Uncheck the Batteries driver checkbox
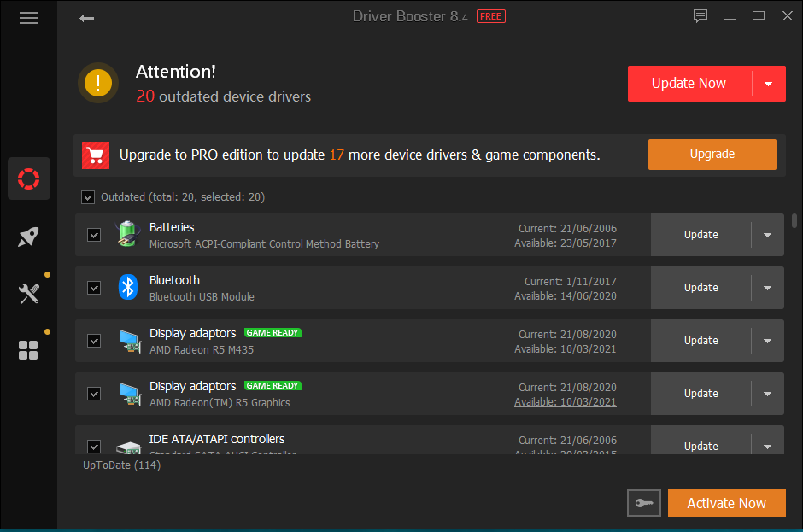 [x=94, y=235]
